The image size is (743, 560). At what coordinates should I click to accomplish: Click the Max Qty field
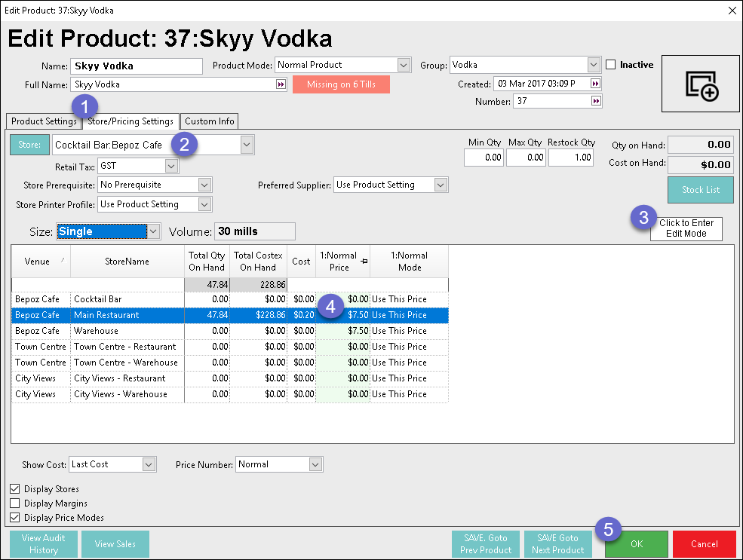526,158
